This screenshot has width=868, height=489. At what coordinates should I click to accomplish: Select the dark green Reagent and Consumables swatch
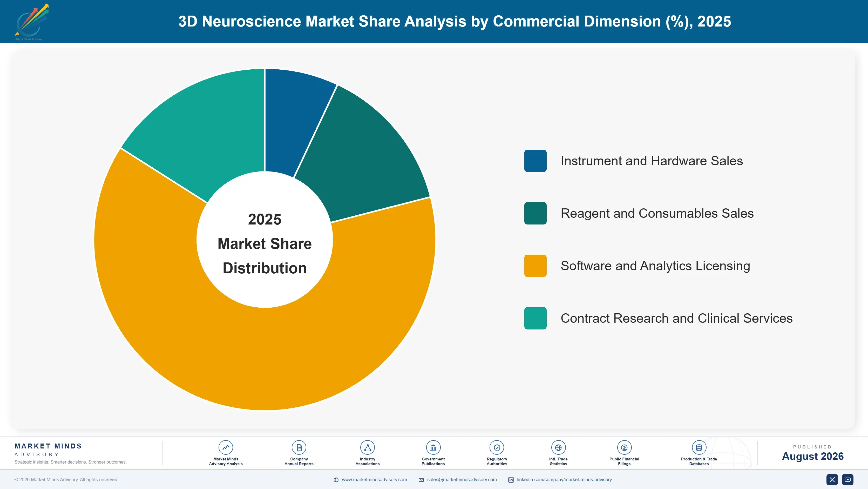click(535, 213)
